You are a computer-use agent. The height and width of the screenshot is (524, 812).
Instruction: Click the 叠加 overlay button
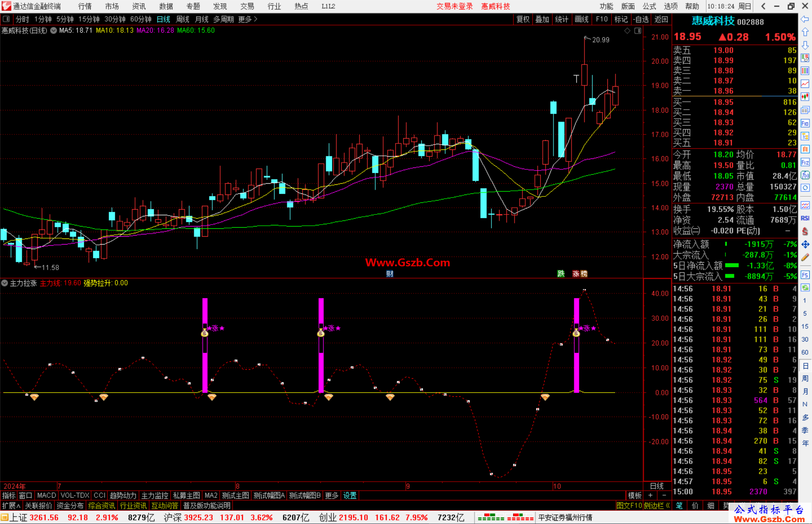pos(542,19)
